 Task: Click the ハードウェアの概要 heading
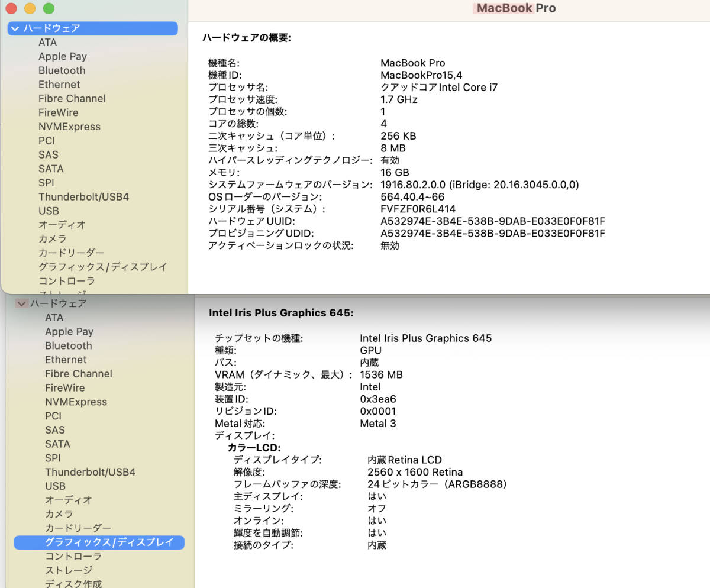(247, 38)
